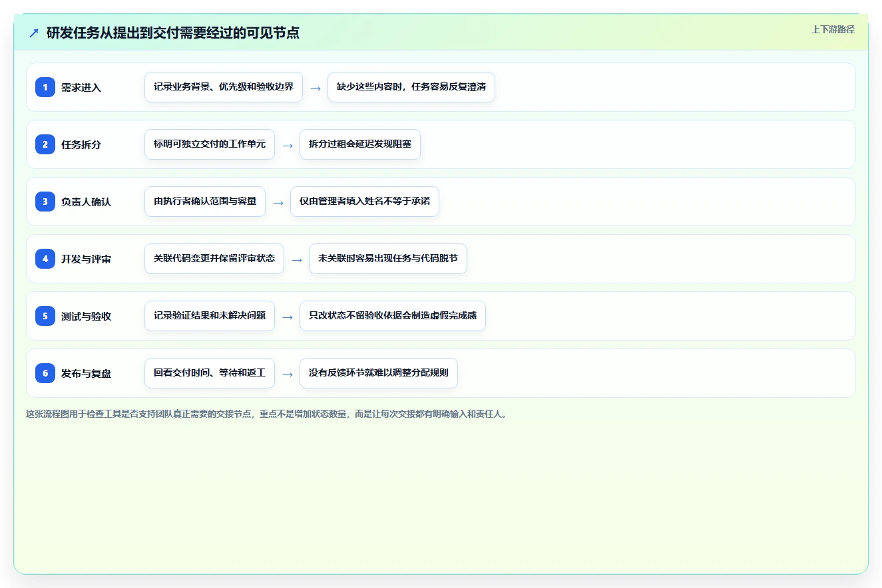Screen dimensions: 882x588
Task: Click the arrow in the 测试与验收 row
Action: click(288, 317)
